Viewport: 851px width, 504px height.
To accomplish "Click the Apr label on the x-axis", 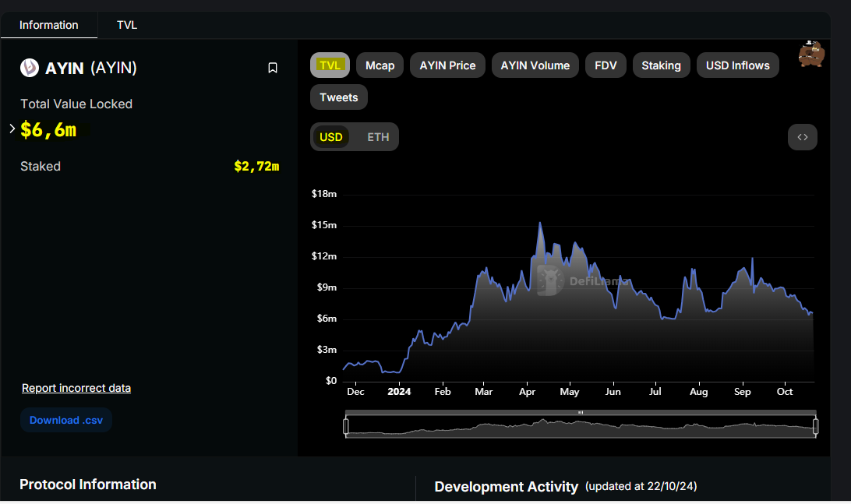I will 528,392.
